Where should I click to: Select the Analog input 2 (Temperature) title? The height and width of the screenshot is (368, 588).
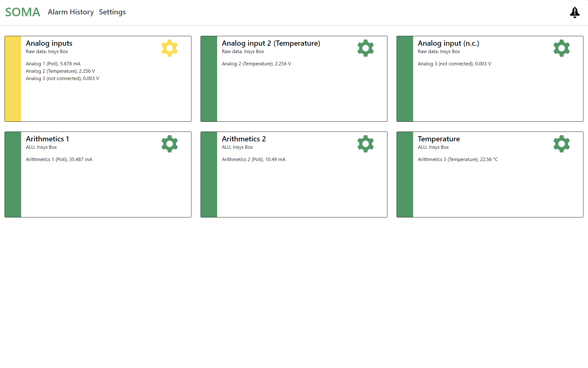tap(271, 43)
